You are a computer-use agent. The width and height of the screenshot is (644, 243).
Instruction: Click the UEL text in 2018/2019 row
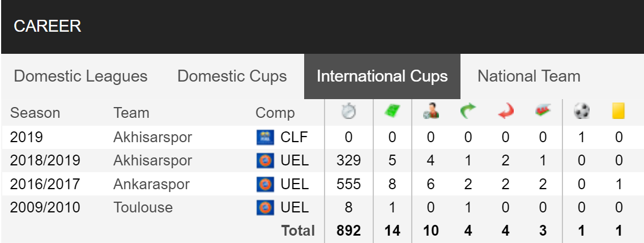click(x=294, y=160)
